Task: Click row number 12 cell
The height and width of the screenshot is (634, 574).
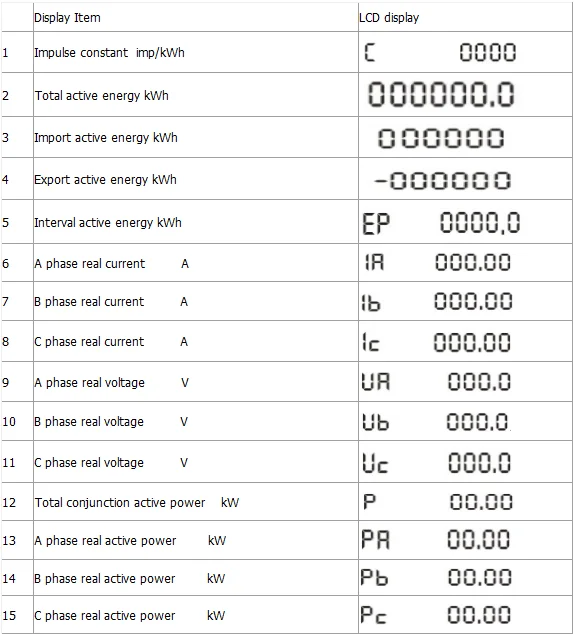Action: 17,501
